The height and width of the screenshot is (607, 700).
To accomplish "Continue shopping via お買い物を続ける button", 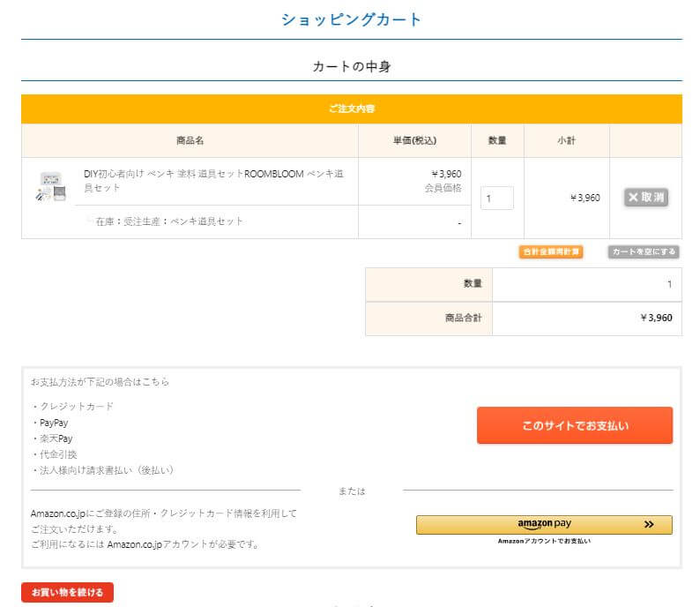I will (68, 592).
